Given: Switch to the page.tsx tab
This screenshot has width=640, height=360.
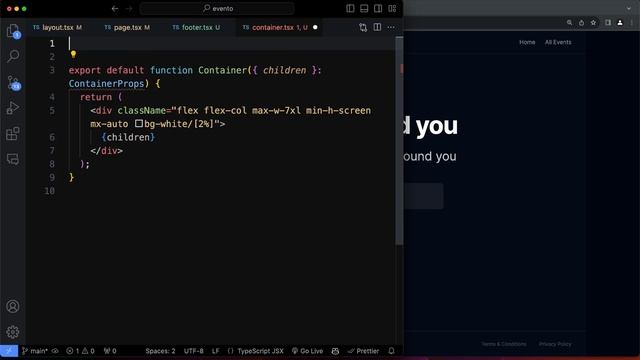Looking at the screenshot, I should (x=127, y=27).
